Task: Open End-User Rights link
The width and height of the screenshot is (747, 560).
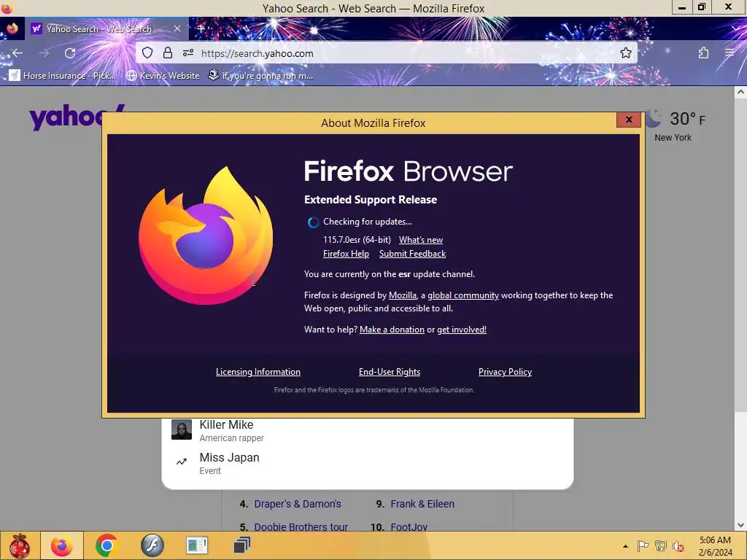Action: point(390,372)
